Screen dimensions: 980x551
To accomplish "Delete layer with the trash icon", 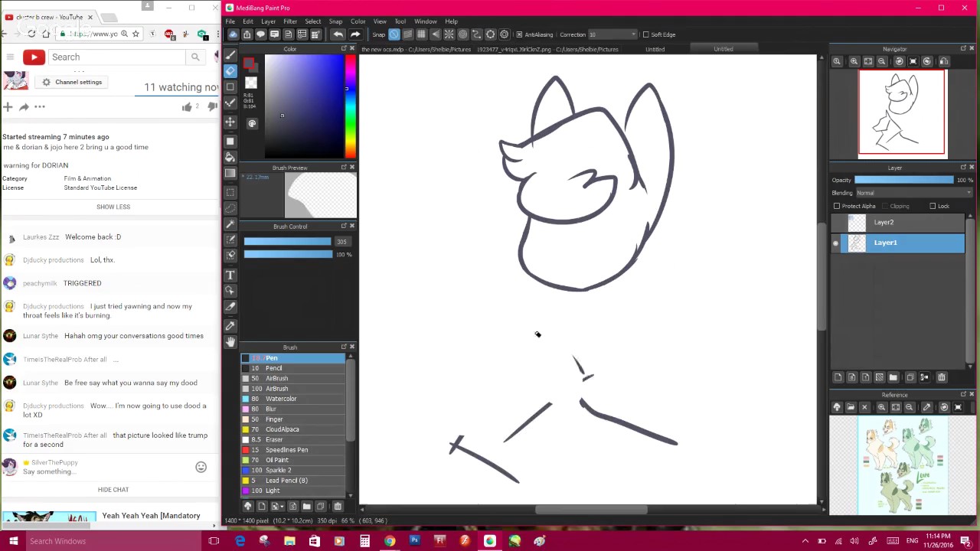I will [x=941, y=377].
